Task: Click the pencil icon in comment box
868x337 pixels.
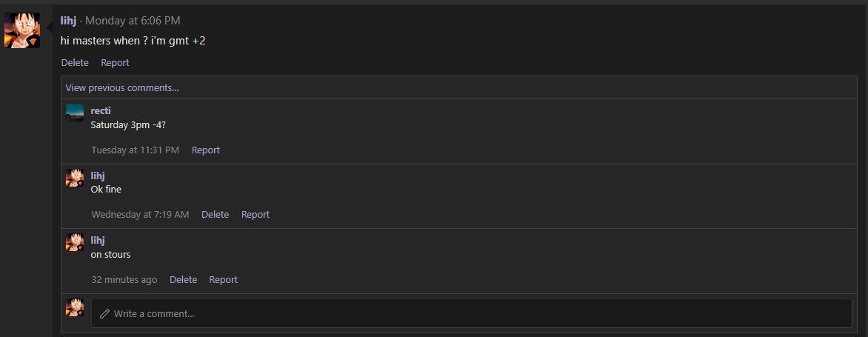Action: [x=104, y=314]
